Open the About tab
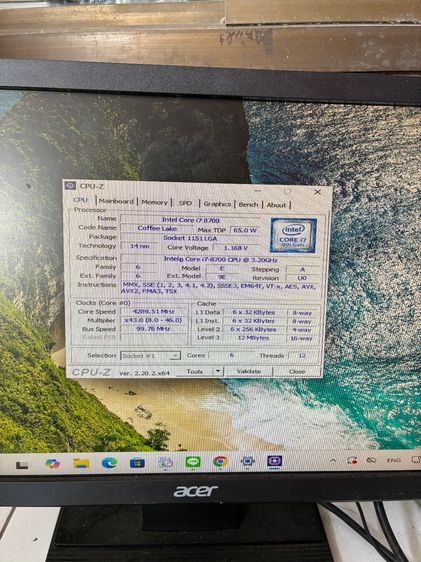This screenshot has height=562, width=421. tap(276, 205)
